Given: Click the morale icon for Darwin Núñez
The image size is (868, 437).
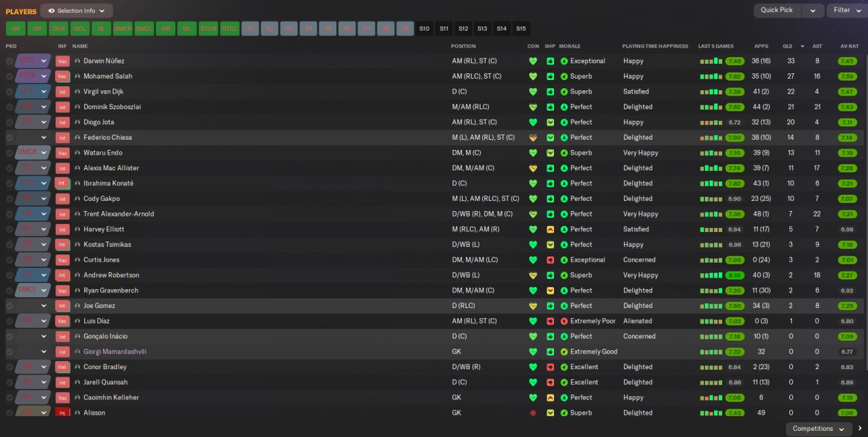Looking at the screenshot, I should pyautogui.click(x=564, y=61).
